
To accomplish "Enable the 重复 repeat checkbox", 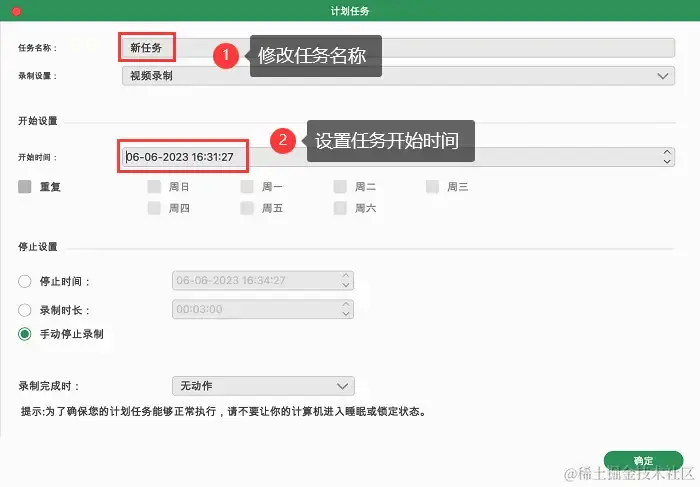I will pyautogui.click(x=25, y=187).
